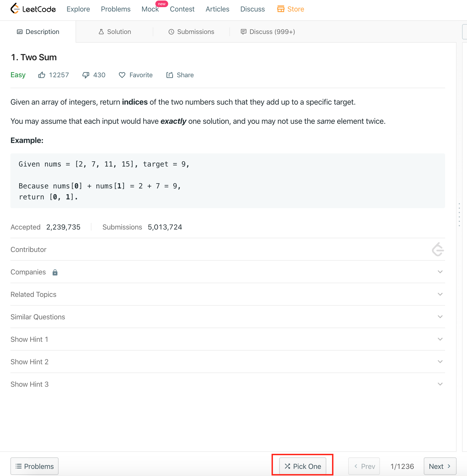
Task: Click the Contributor LeetCode avatar icon
Action: click(438, 250)
